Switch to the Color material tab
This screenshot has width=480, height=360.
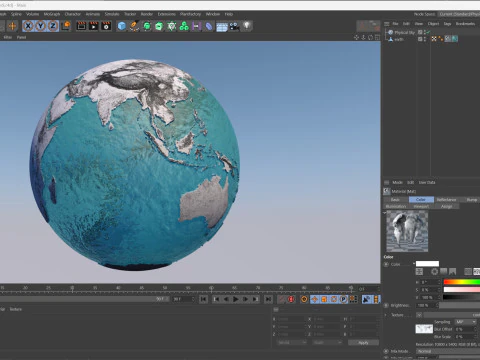(x=421, y=199)
